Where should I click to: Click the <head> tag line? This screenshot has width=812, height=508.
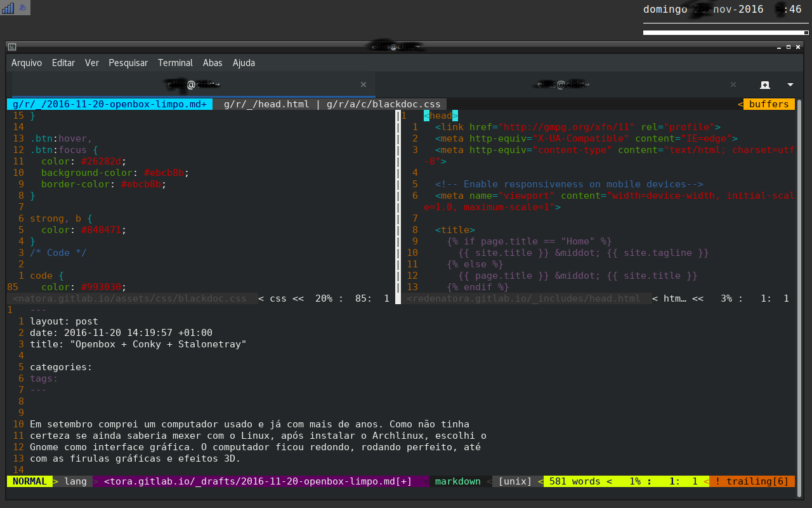coord(441,116)
